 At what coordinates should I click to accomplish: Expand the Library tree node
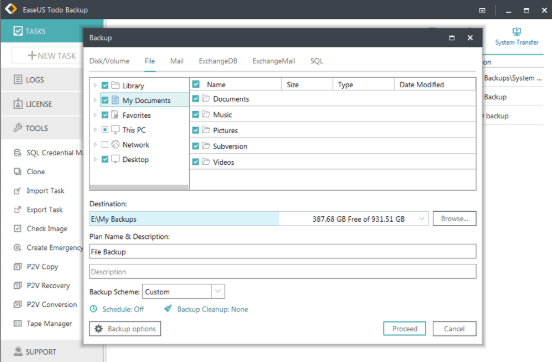(95, 85)
